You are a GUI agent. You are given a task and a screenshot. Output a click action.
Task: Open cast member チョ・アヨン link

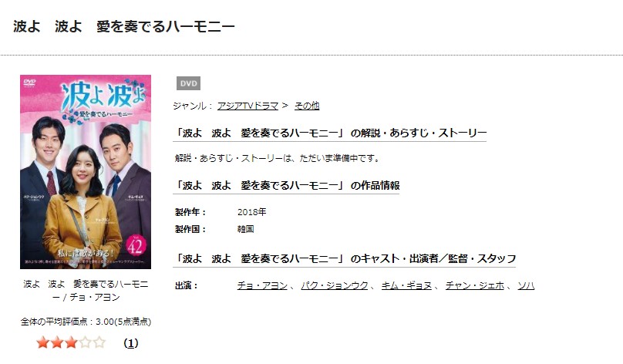click(262, 285)
